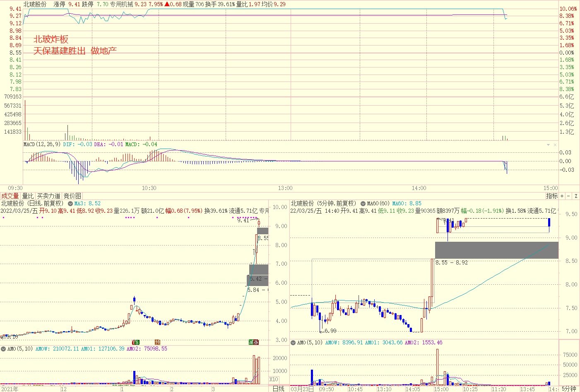Click the 天保基建胜出 做地产 annotation
This screenshot has height=392, width=580.
click(75, 51)
